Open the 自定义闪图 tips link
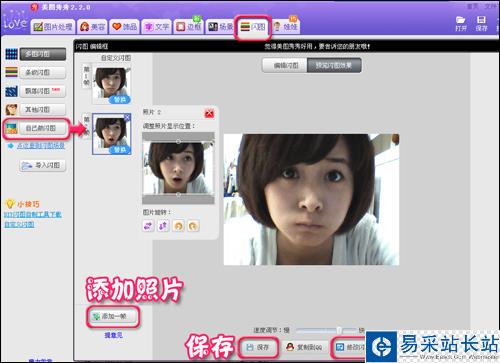Screen dimensions: 500x363 click(x=19, y=224)
